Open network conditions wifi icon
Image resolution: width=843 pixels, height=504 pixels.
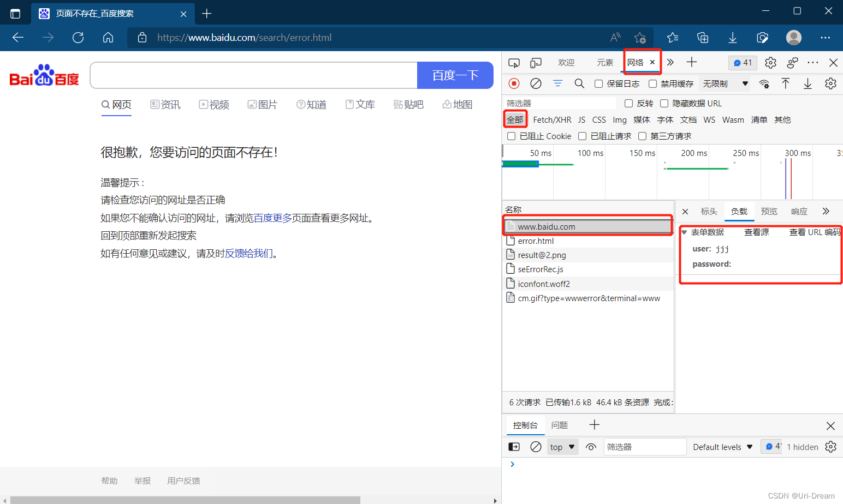click(764, 83)
